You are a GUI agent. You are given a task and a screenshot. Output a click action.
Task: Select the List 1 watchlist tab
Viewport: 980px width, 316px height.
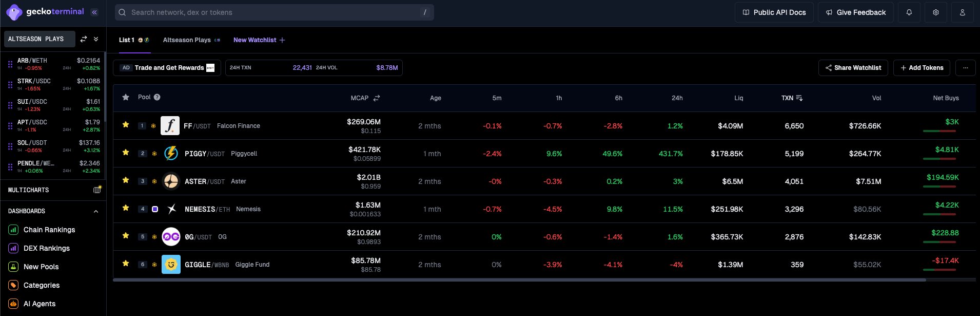(127, 40)
